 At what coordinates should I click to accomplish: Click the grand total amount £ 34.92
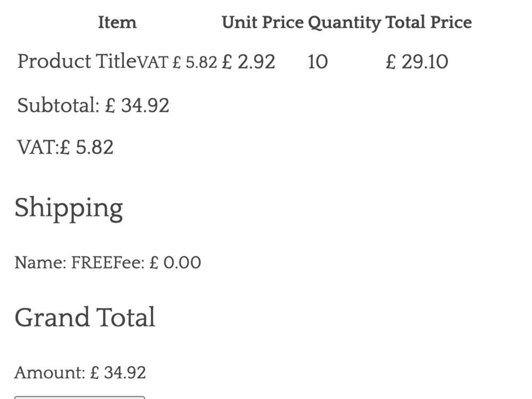(118, 372)
